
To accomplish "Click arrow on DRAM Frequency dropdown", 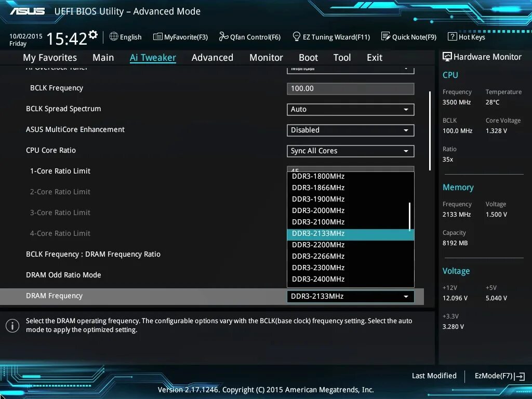I will point(406,297).
